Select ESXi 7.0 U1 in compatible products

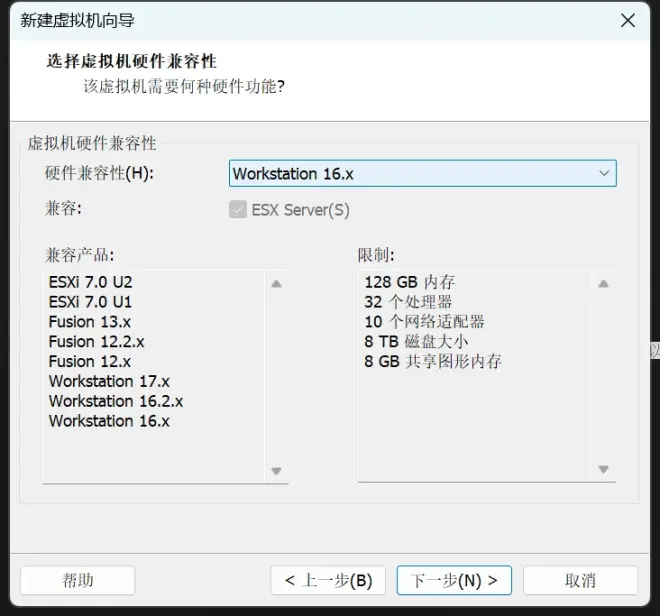pyautogui.click(x=90, y=302)
